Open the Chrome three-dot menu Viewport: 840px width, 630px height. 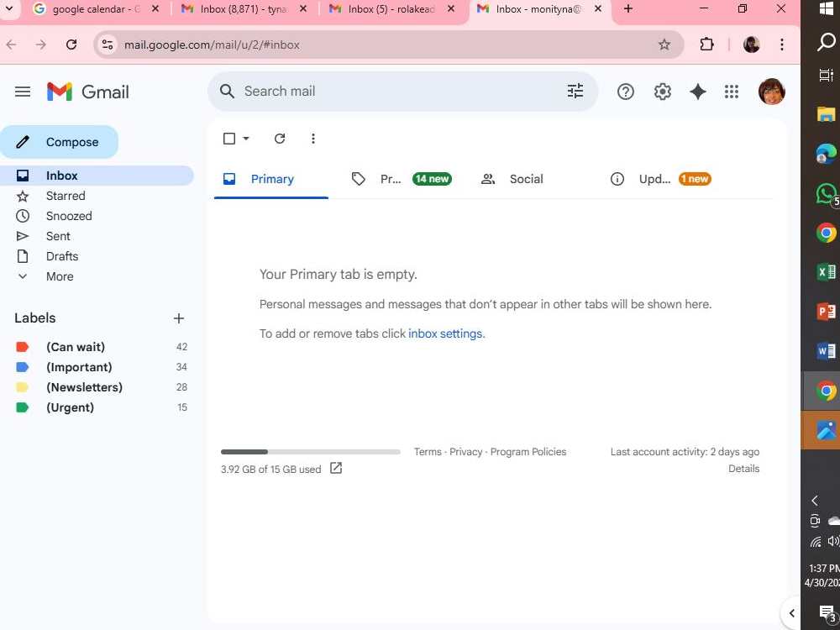[781, 45]
